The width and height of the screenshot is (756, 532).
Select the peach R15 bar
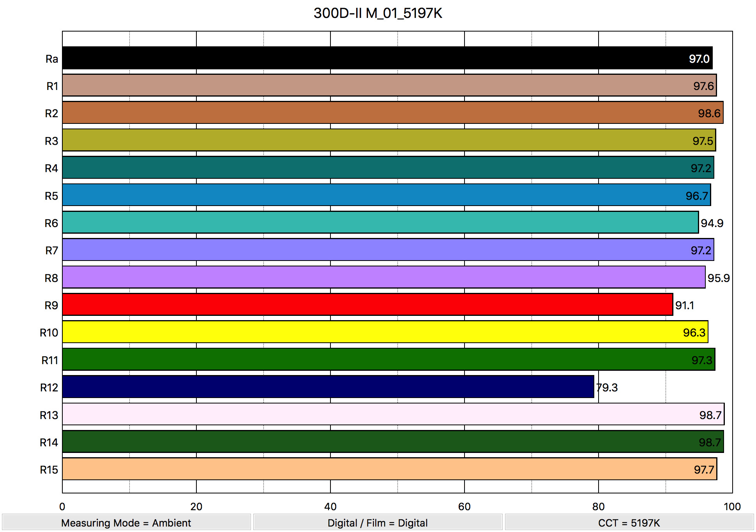[x=389, y=469]
